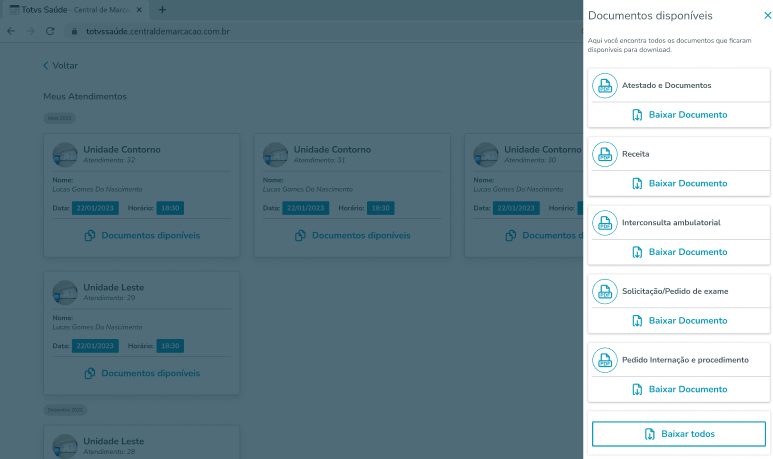
Task: Open Documentos diponíveis for Atendimento 29
Action: [142, 373]
